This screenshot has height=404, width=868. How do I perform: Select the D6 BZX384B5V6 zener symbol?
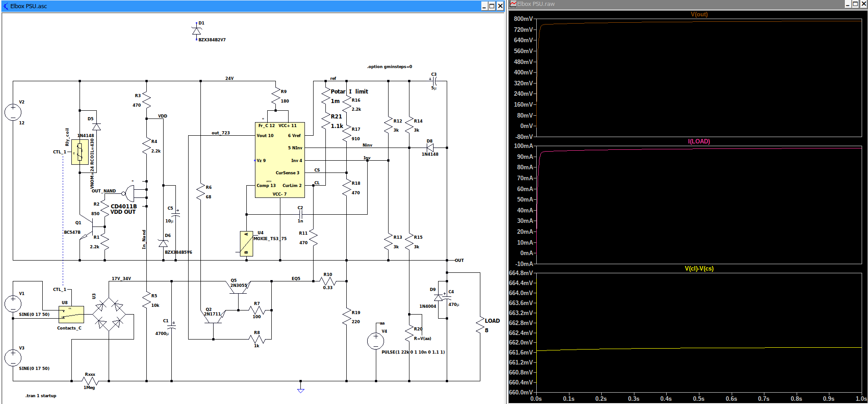[163, 243]
